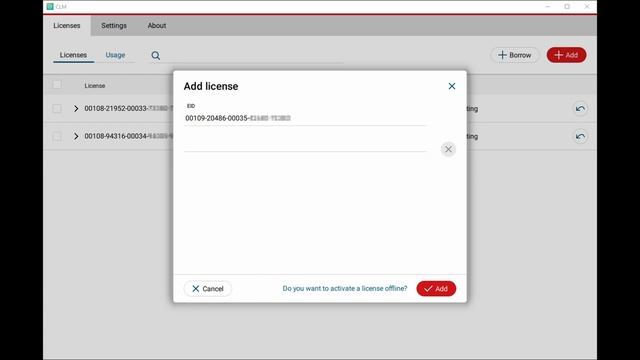The height and width of the screenshot is (360, 640).
Task: Click the Add license dialog title
Action: point(211,87)
